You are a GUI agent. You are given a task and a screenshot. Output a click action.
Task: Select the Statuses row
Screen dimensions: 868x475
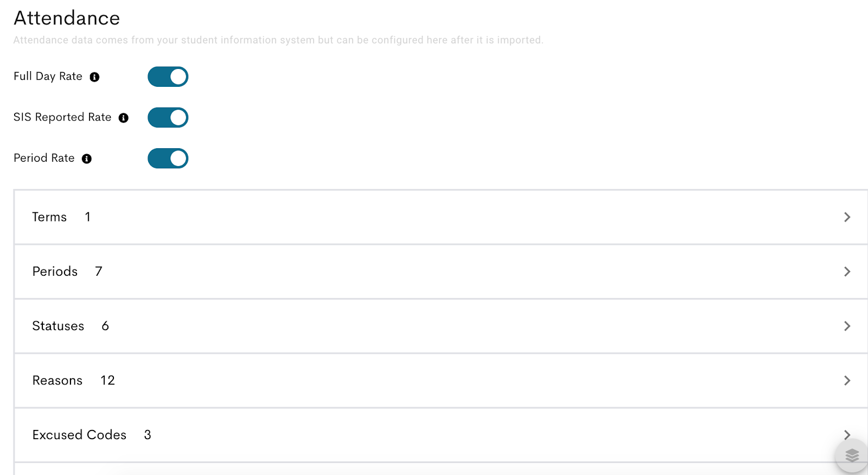point(434,326)
